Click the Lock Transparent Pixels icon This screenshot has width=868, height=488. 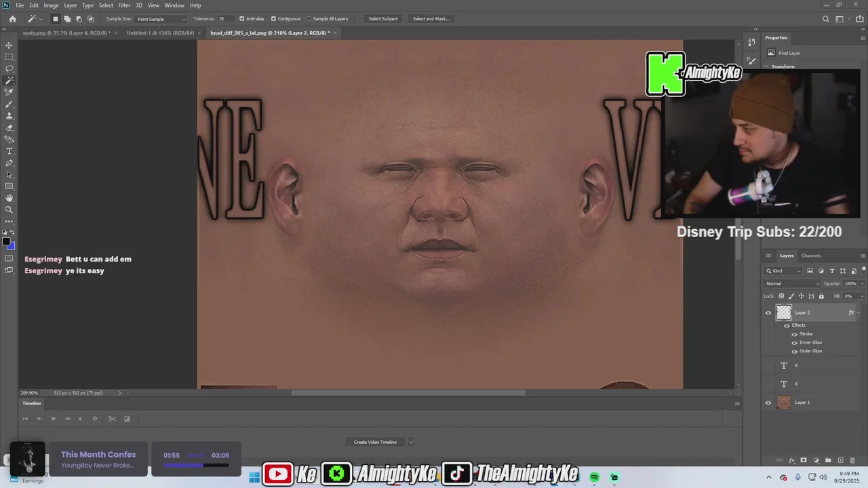tap(781, 296)
